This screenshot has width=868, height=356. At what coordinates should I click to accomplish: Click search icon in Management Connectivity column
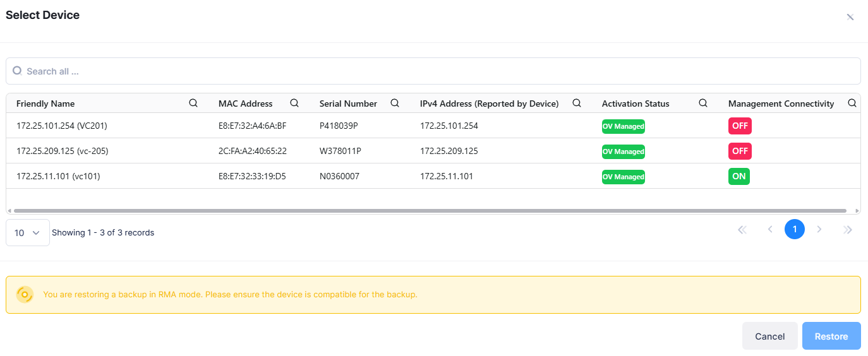(x=852, y=104)
